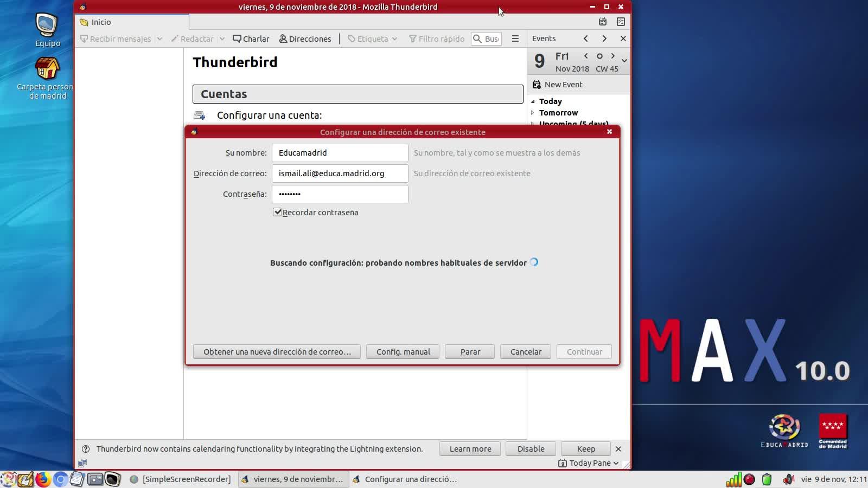Viewport: 868px width, 488px height.
Task: Click the Contraseña password field
Action: tap(340, 194)
